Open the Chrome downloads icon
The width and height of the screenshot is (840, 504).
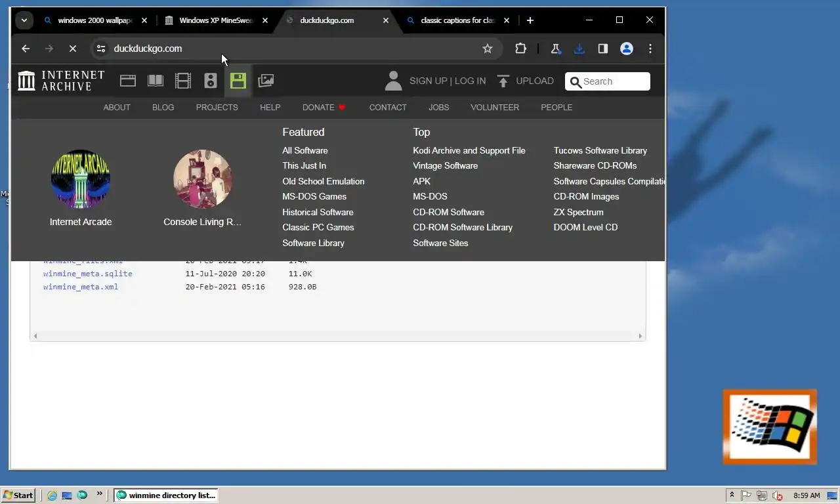click(579, 49)
